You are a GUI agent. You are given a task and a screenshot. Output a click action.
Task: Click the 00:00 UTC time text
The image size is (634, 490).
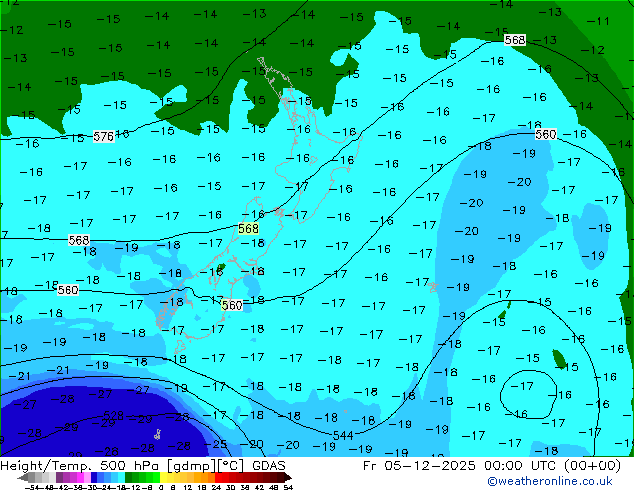pos(522,466)
